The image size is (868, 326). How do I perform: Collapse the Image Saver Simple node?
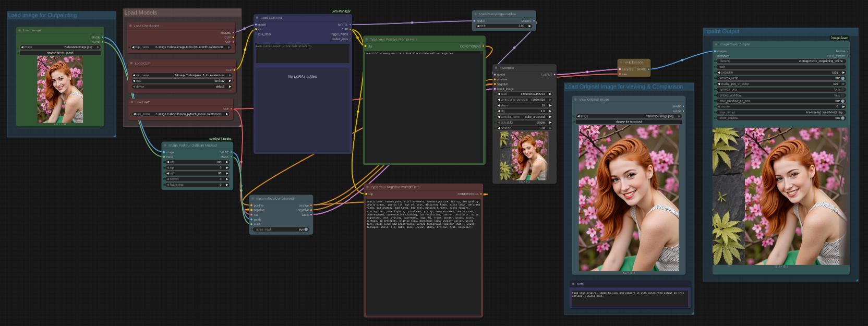coord(716,44)
